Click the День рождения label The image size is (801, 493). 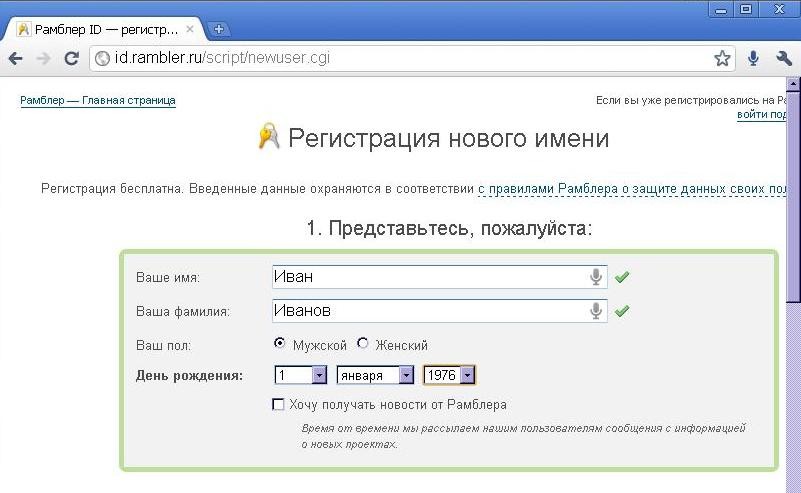coord(190,375)
